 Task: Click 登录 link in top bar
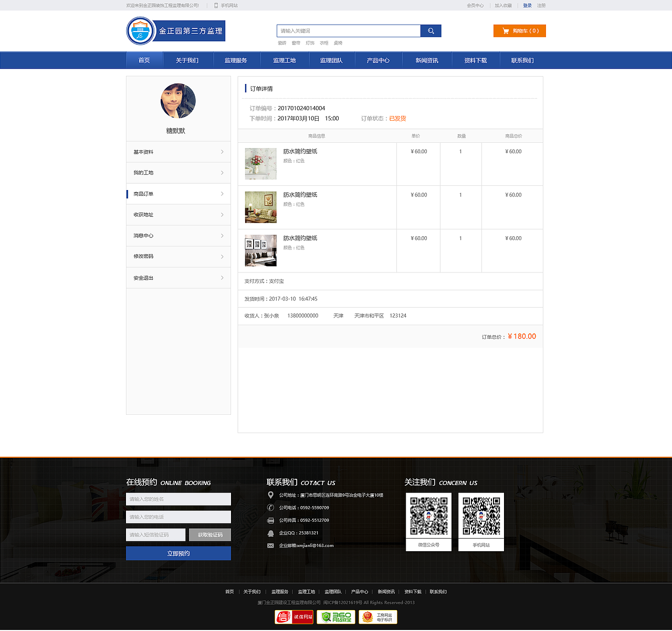(x=527, y=5)
